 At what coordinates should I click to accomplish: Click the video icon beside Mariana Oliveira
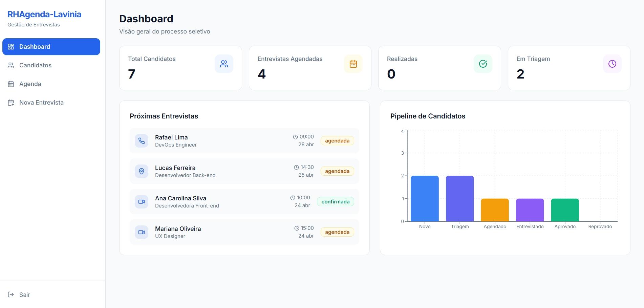pyautogui.click(x=142, y=232)
